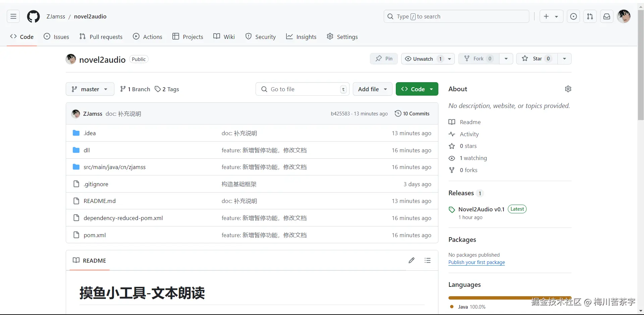Open the .gitignore file
The width and height of the screenshot is (644, 315).
96,184
